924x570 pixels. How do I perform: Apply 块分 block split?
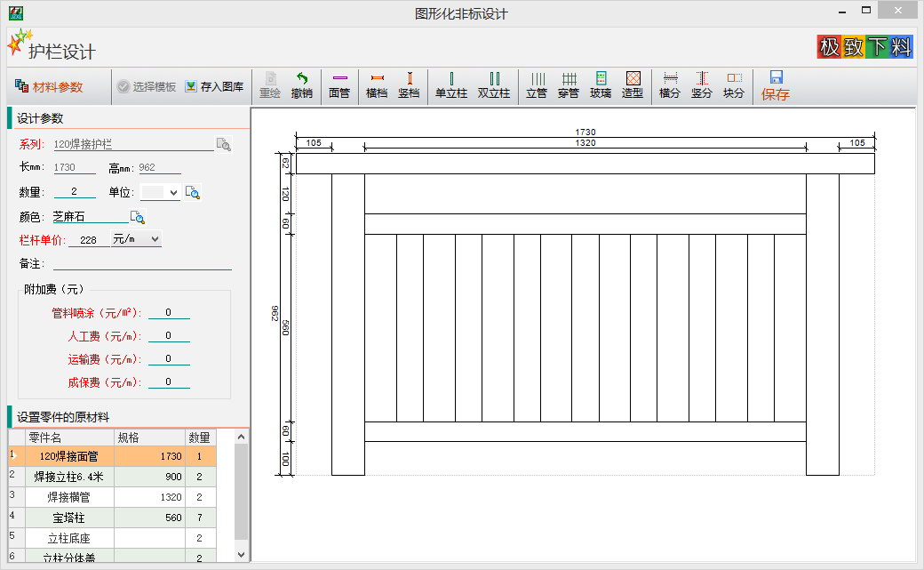coord(734,86)
